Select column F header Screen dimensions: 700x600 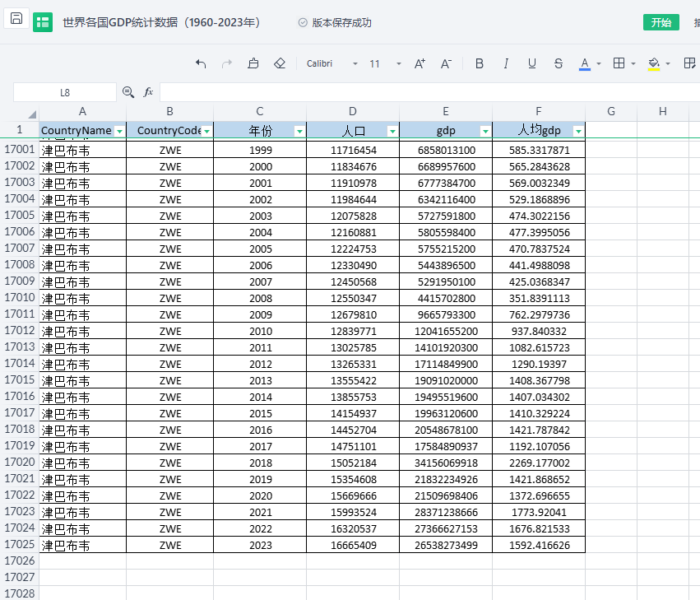pos(539,112)
